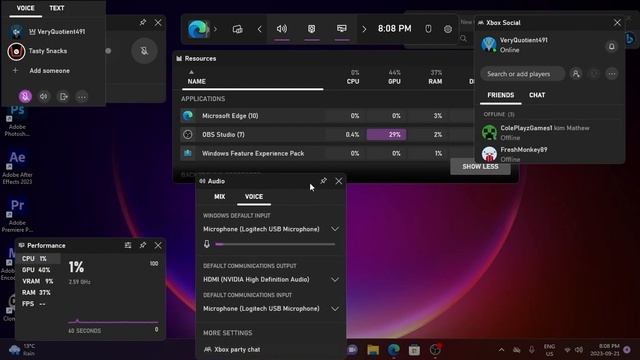Image resolution: width=640 pixels, height=360 pixels.
Task: Open Game Bar settings gear
Action: click(448, 29)
